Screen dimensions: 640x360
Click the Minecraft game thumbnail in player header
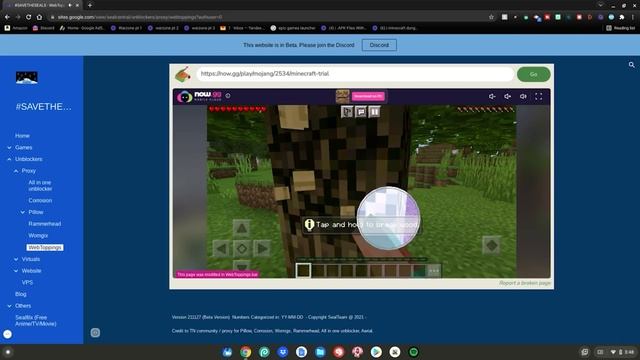[342, 96]
